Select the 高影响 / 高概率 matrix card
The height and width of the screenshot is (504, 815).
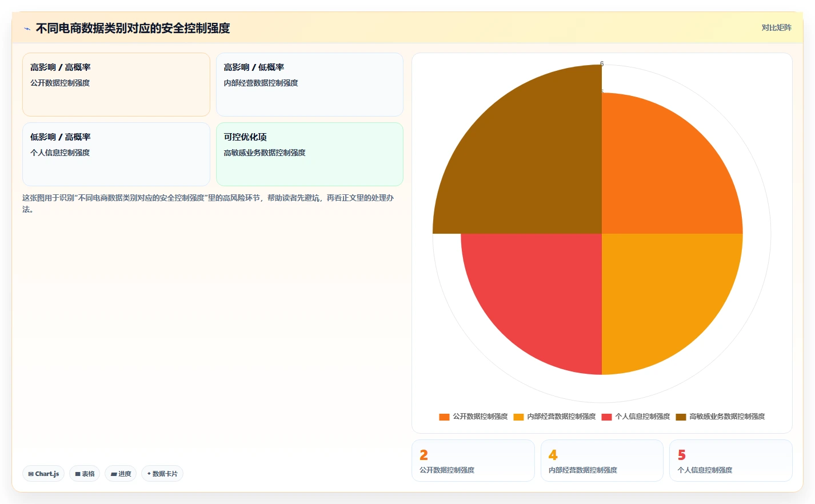(x=116, y=85)
